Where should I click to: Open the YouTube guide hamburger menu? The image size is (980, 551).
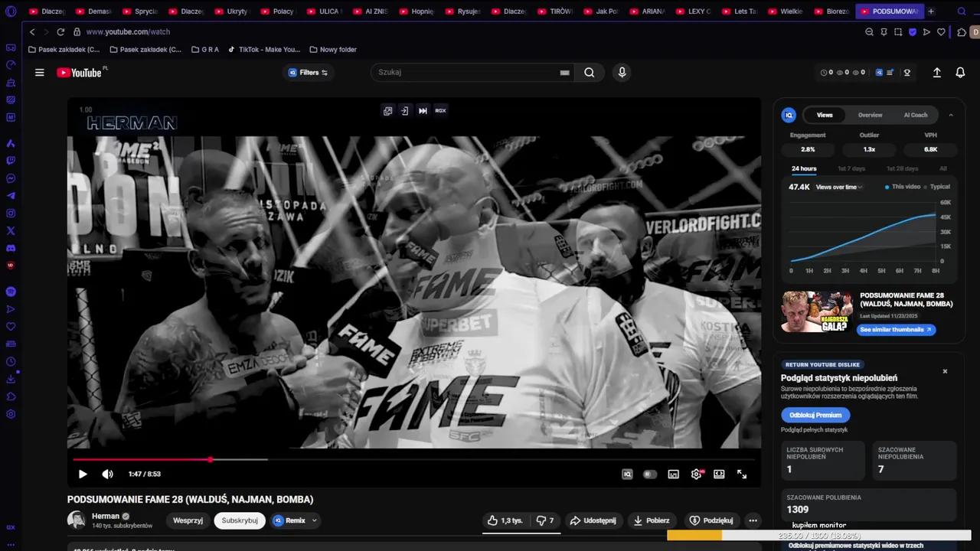pyautogui.click(x=39, y=73)
